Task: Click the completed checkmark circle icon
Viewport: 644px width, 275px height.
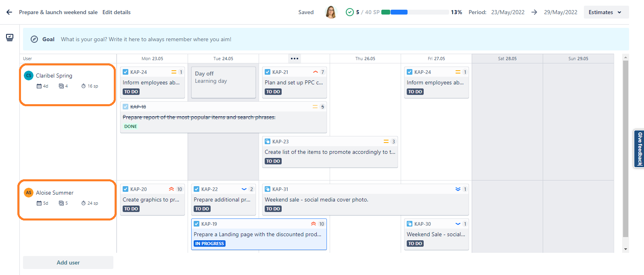Action: click(x=350, y=12)
